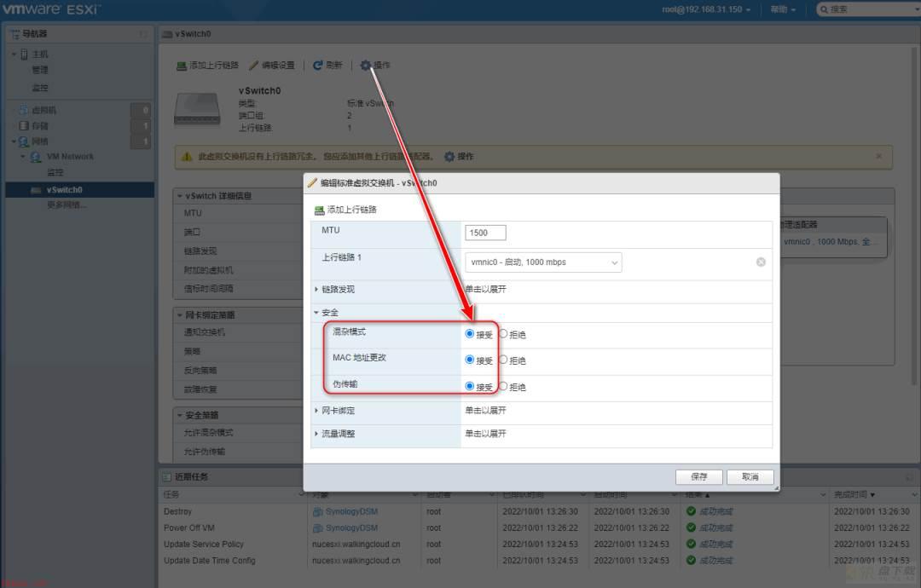
Task: Click the 保存 button
Action: pyautogui.click(x=699, y=477)
